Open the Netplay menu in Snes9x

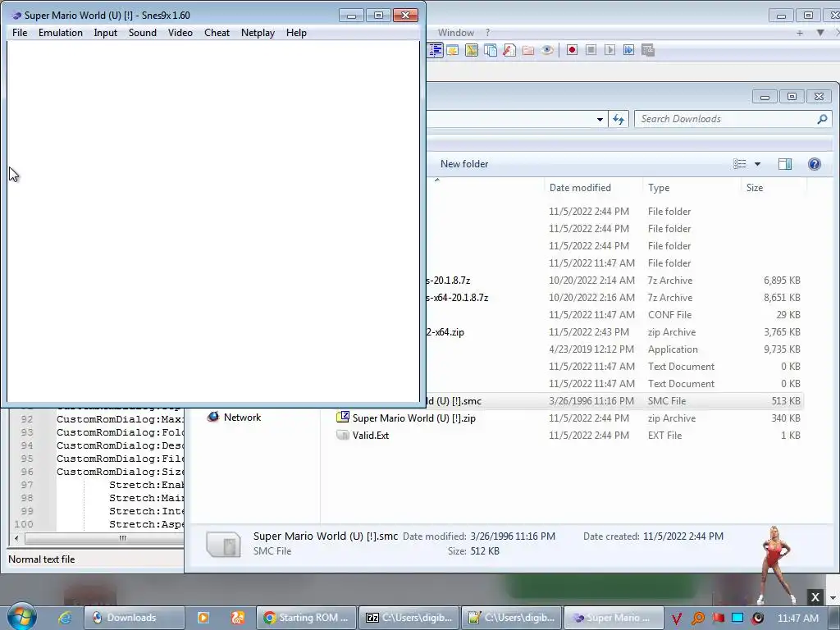[x=258, y=33]
